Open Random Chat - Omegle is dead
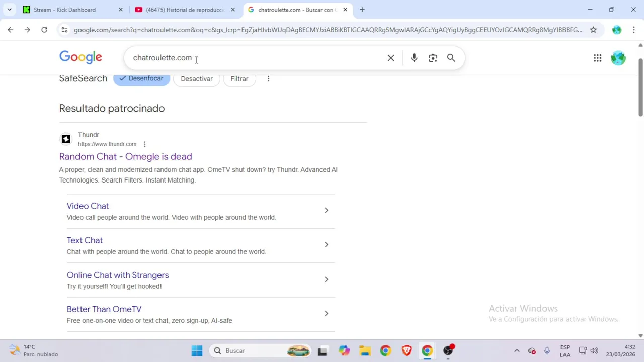Viewport: 644px width, 362px height. pos(125,157)
